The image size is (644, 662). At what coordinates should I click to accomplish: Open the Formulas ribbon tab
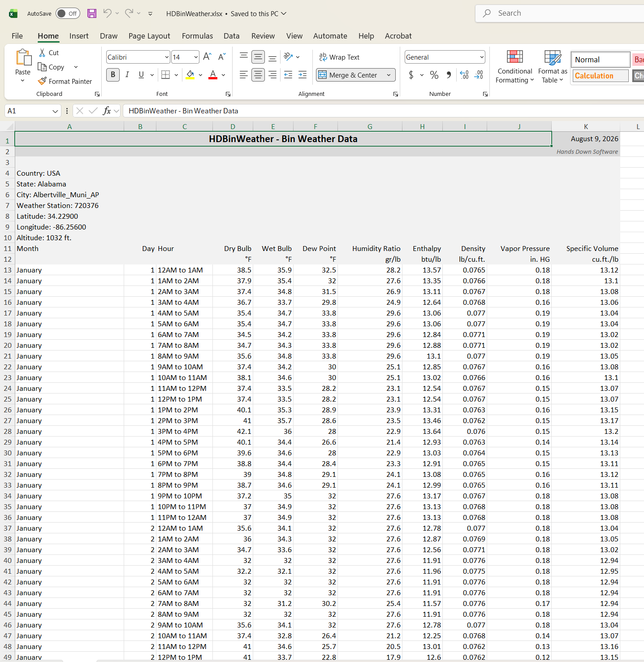pyautogui.click(x=197, y=36)
